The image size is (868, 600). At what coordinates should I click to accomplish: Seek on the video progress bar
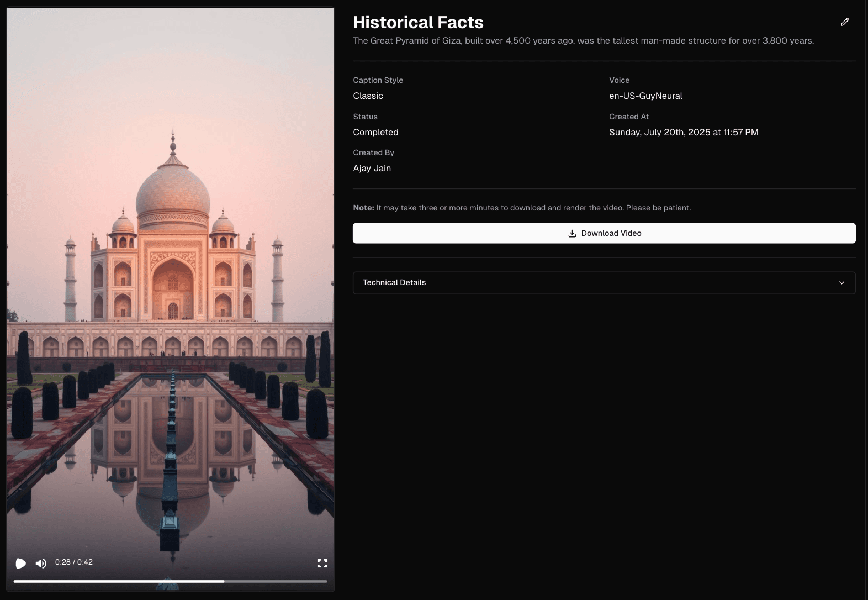[170, 581]
